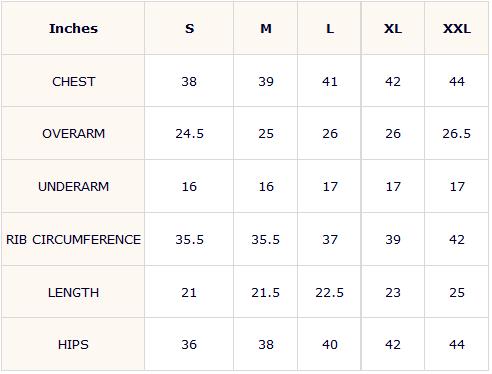The width and height of the screenshot is (492, 374).
Task: Click overarm value 24.5 for size S
Action: coord(189,133)
